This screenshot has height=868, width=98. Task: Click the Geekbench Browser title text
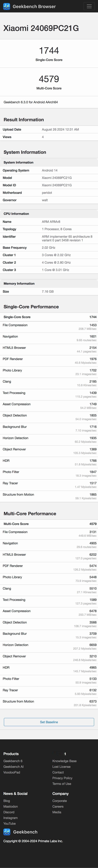click(34, 6)
